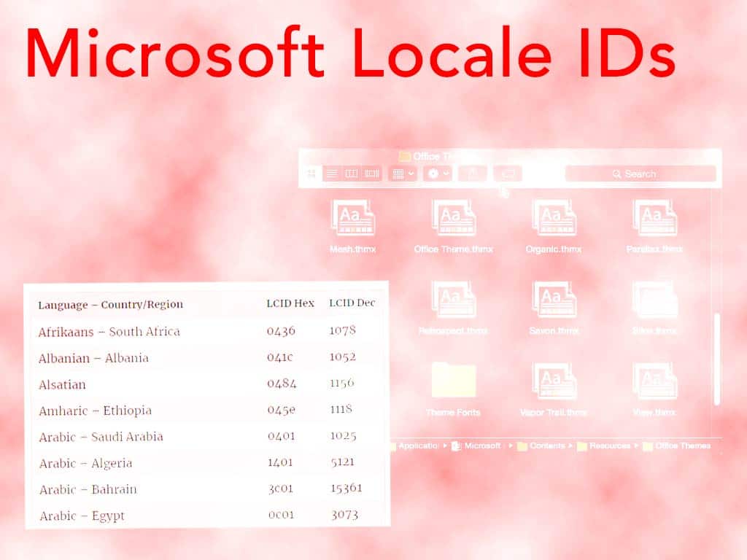Viewport: 747px width, 560px height.
Task: Select the Mesh.thmx theme file
Action: 354,219
